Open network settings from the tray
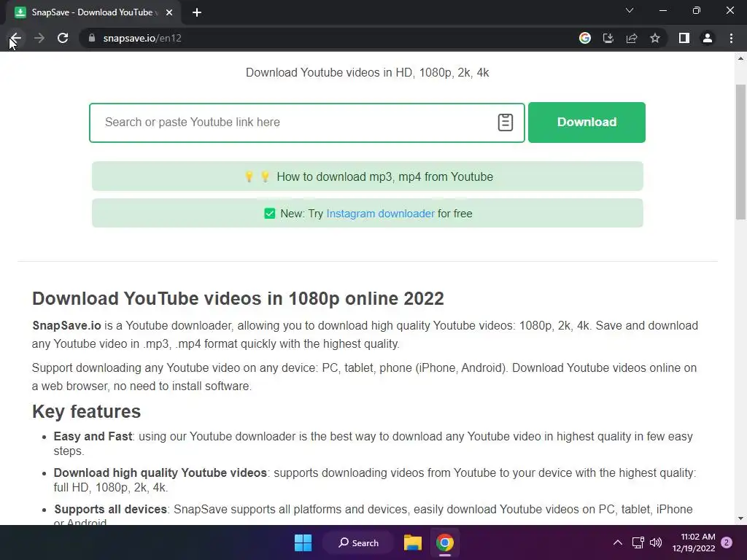The width and height of the screenshot is (747, 560). click(x=638, y=542)
